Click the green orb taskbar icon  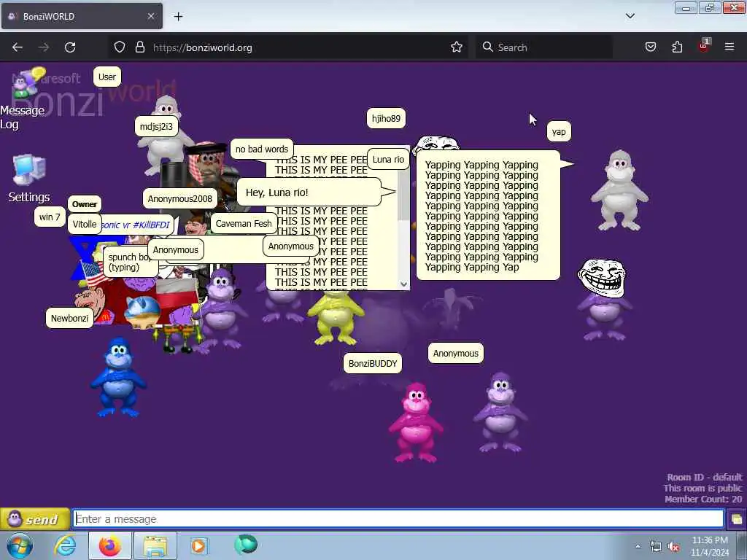pyautogui.click(x=246, y=545)
